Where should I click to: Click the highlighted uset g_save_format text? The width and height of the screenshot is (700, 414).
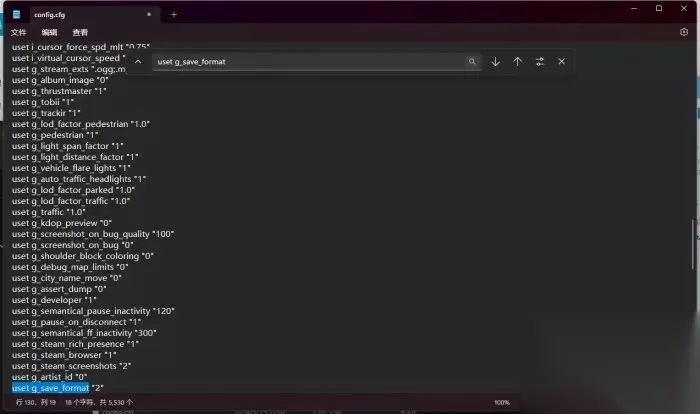[50, 388]
